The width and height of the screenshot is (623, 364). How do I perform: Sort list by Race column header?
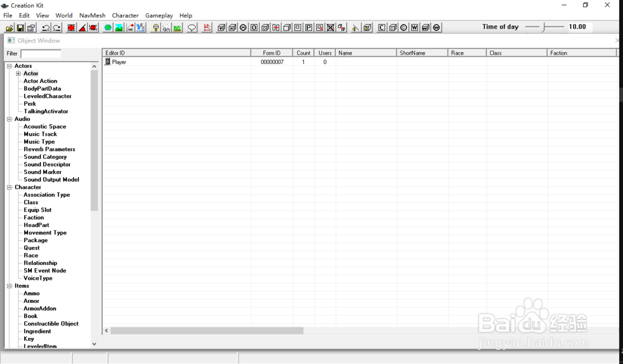[x=467, y=53]
